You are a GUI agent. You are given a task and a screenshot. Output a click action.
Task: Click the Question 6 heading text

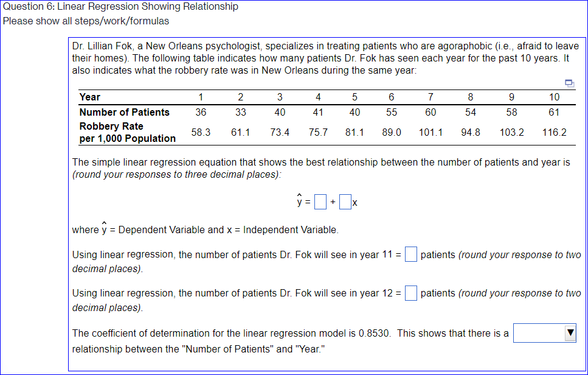[x=119, y=7]
